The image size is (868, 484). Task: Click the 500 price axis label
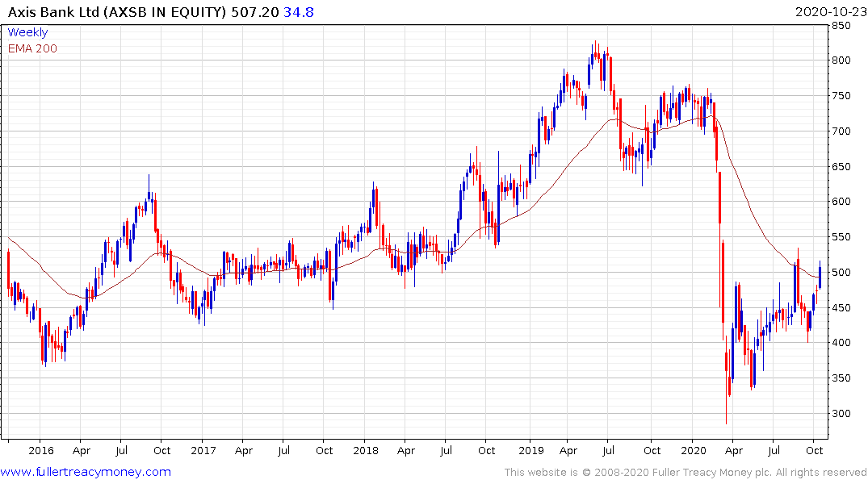pos(841,272)
